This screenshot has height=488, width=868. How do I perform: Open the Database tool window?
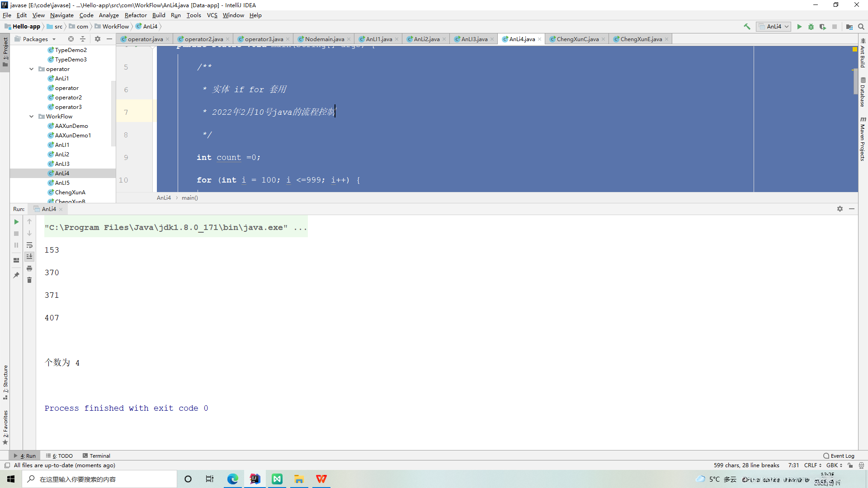[863, 93]
